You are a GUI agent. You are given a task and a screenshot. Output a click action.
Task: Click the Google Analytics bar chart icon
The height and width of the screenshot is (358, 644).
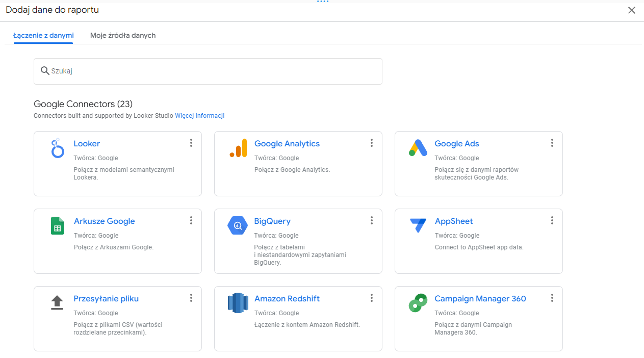click(238, 148)
